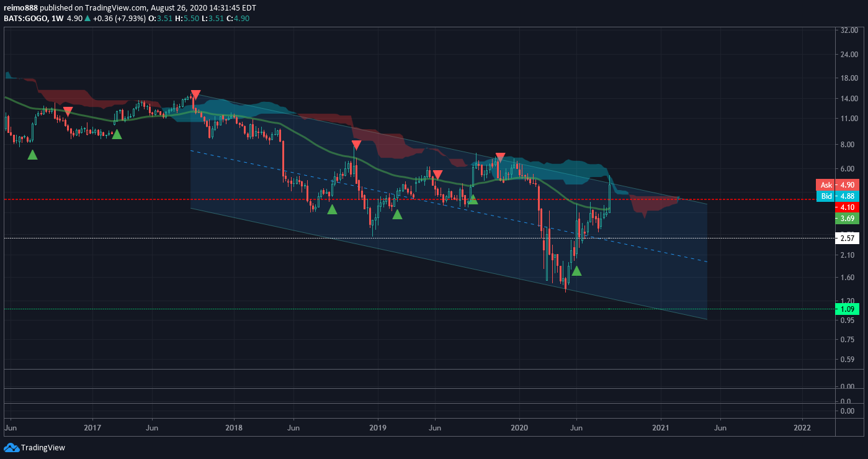Click the 2020 time axis label
868x459 pixels.
click(x=519, y=427)
